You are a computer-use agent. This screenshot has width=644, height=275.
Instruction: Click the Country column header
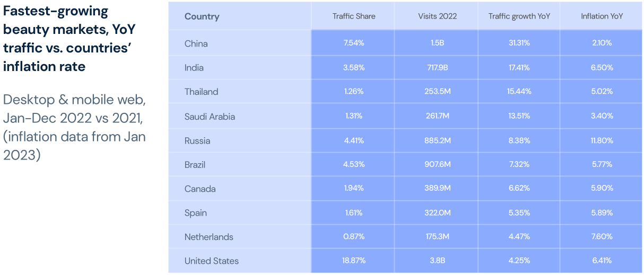[x=202, y=16]
